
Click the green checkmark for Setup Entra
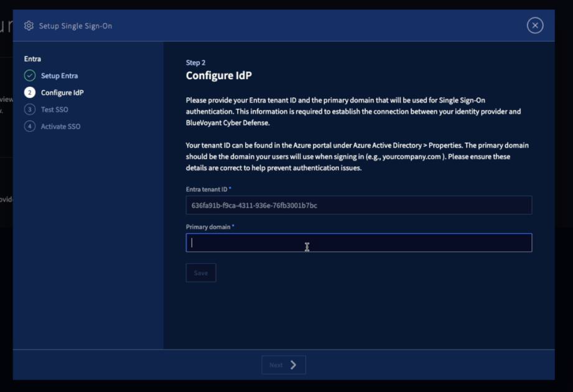(30, 76)
